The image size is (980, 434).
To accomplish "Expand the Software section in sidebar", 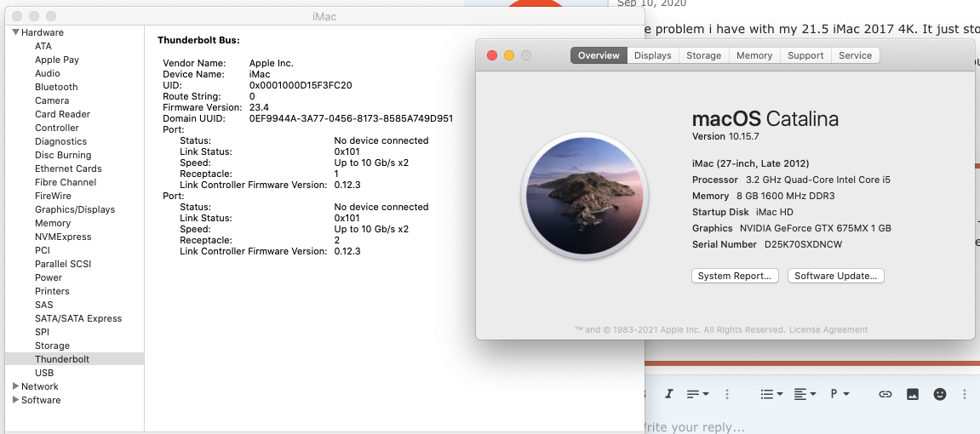I will [15, 400].
